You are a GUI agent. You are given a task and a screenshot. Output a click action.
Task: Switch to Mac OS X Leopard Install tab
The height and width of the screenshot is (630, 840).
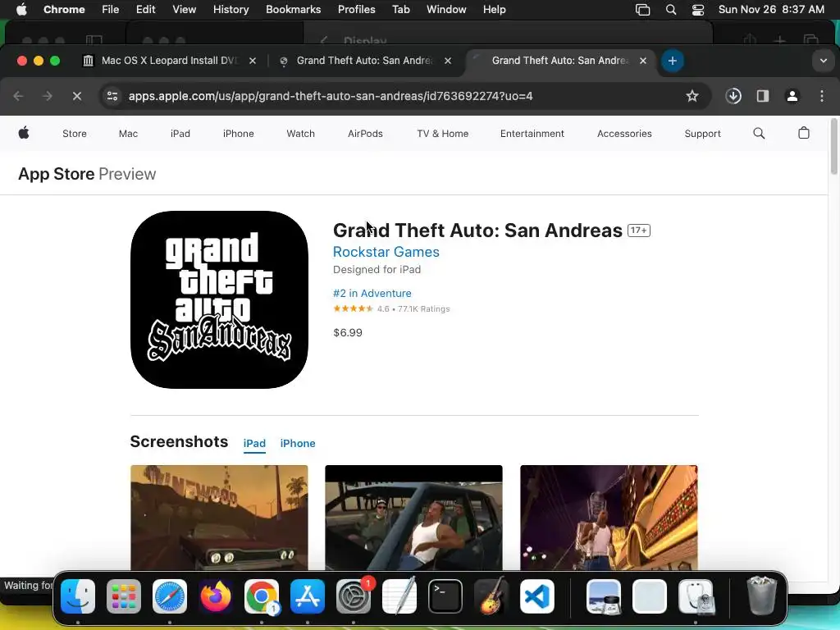pyautogui.click(x=169, y=61)
